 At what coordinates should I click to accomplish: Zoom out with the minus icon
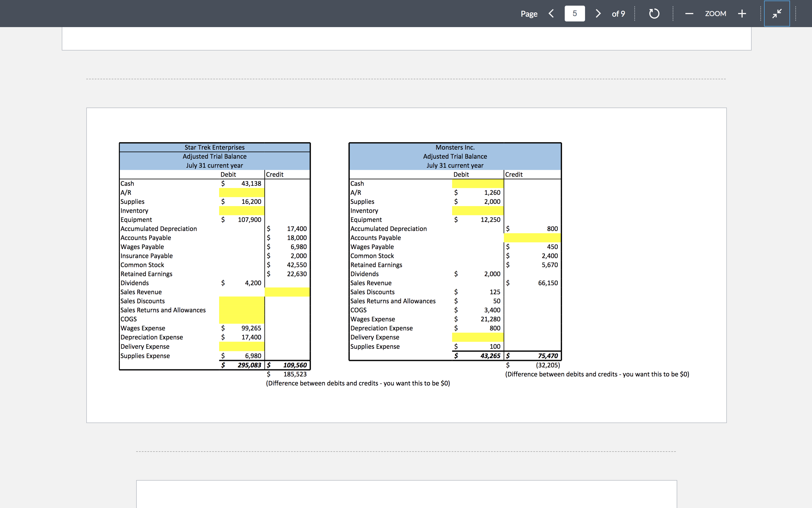(689, 14)
